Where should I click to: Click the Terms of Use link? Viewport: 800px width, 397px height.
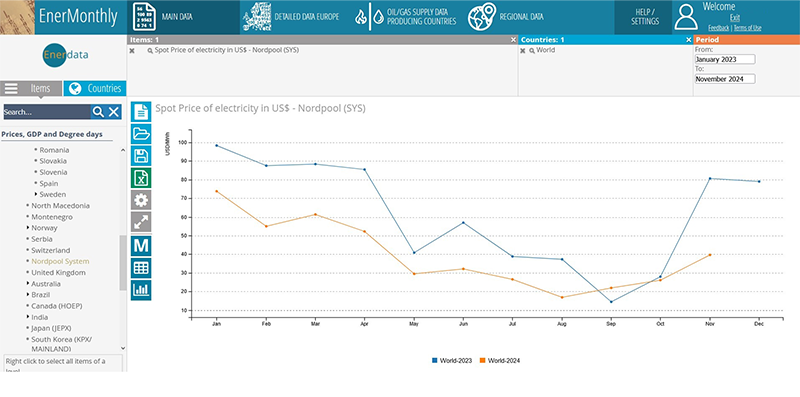tap(747, 28)
